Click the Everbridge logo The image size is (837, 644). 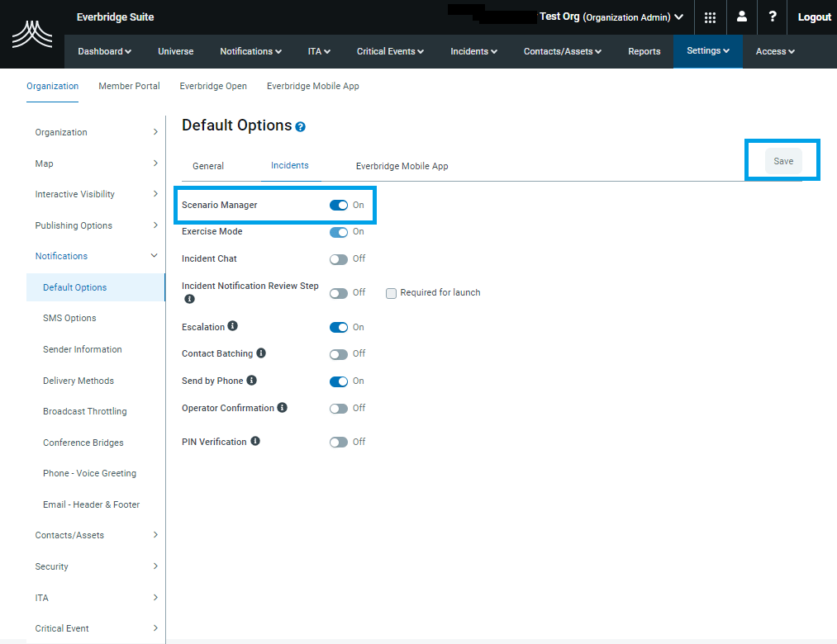tap(31, 35)
